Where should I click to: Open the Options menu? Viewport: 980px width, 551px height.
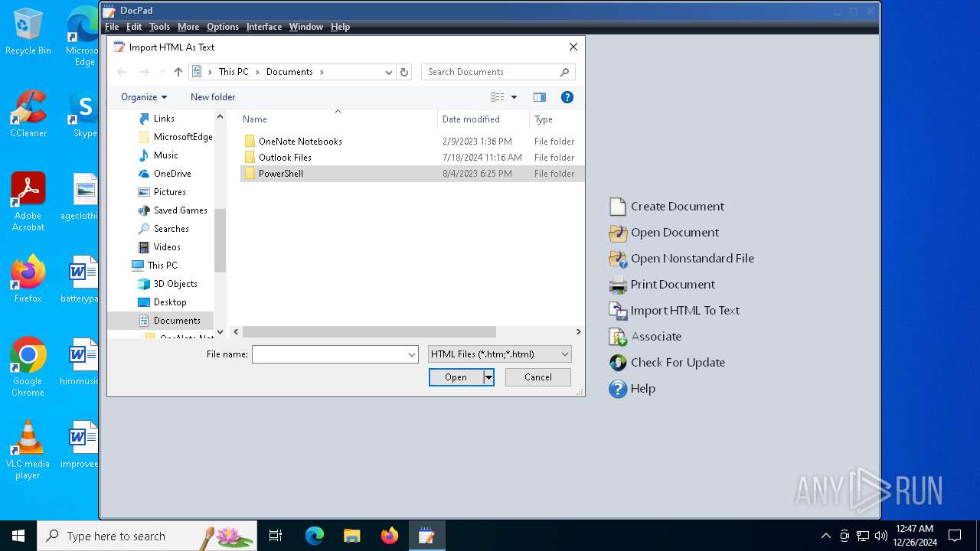point(223,27)
